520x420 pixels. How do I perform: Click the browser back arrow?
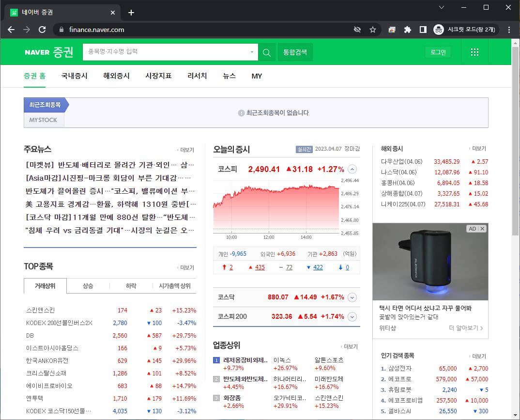point(11,30)
